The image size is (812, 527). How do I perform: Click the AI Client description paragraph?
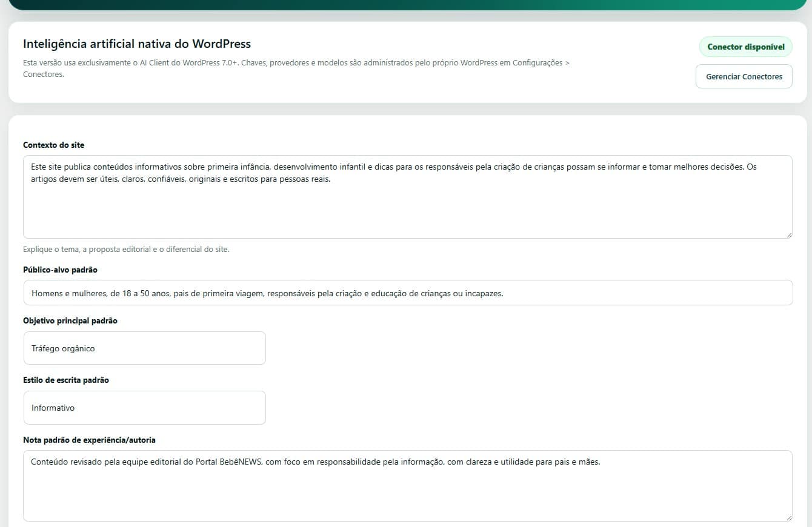click(x=296, y=68)
